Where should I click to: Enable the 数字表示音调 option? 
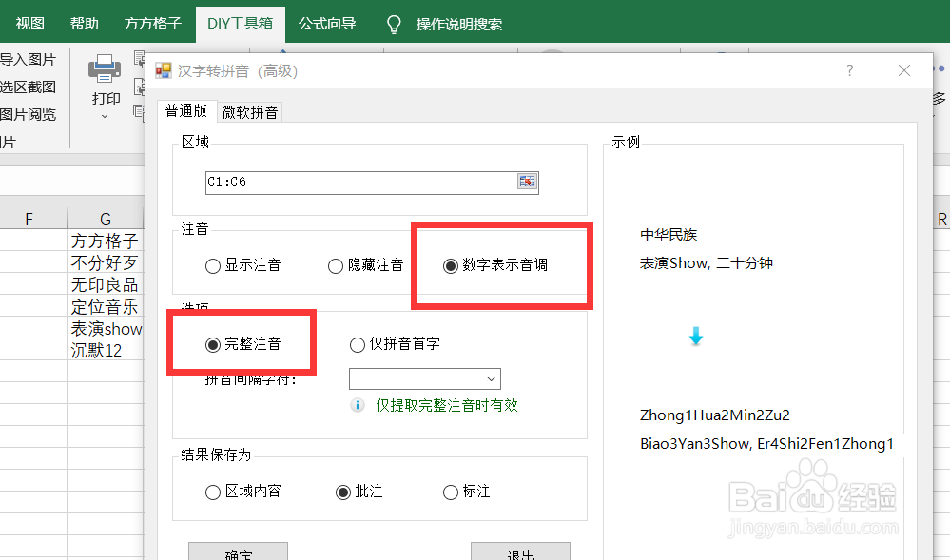(x=451, y=265)
